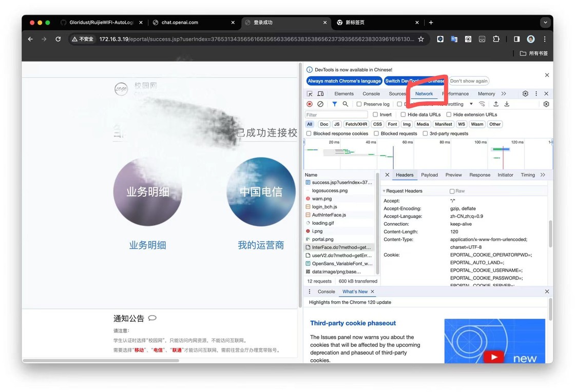Open the throttling dropdown arrow
This screenshot has height=392, width=575.
point(471,104)
